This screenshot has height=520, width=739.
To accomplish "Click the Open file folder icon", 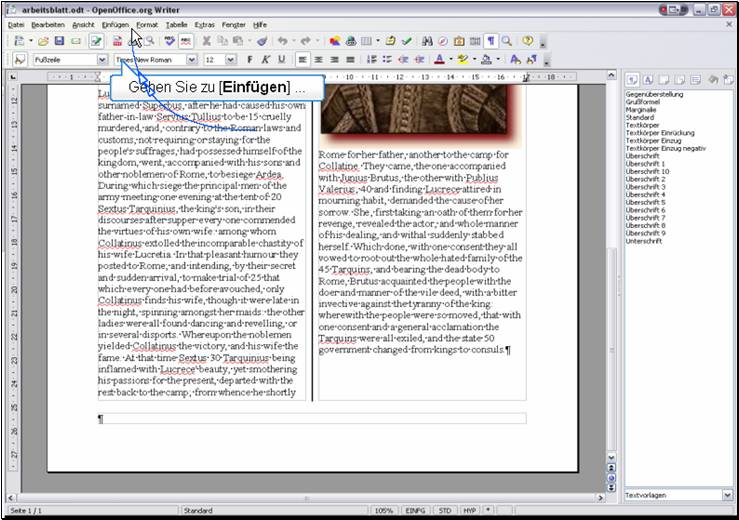I will pos(43,41).
